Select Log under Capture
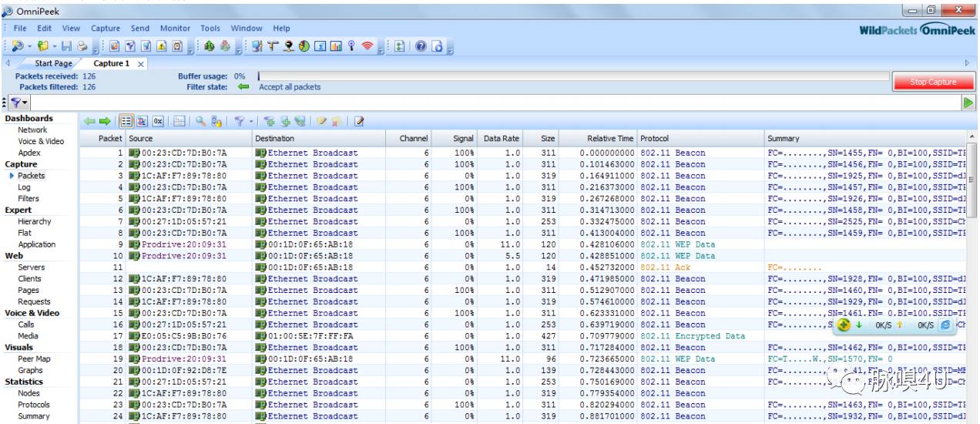The width and height of the screenshot is (980, 424). (25, 187)
